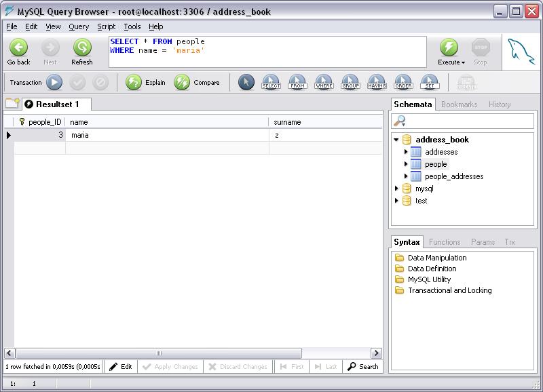The height and width of the screenshot is (392, 543).
Task: Open the Help menu
Action: (x=156, y=26)
